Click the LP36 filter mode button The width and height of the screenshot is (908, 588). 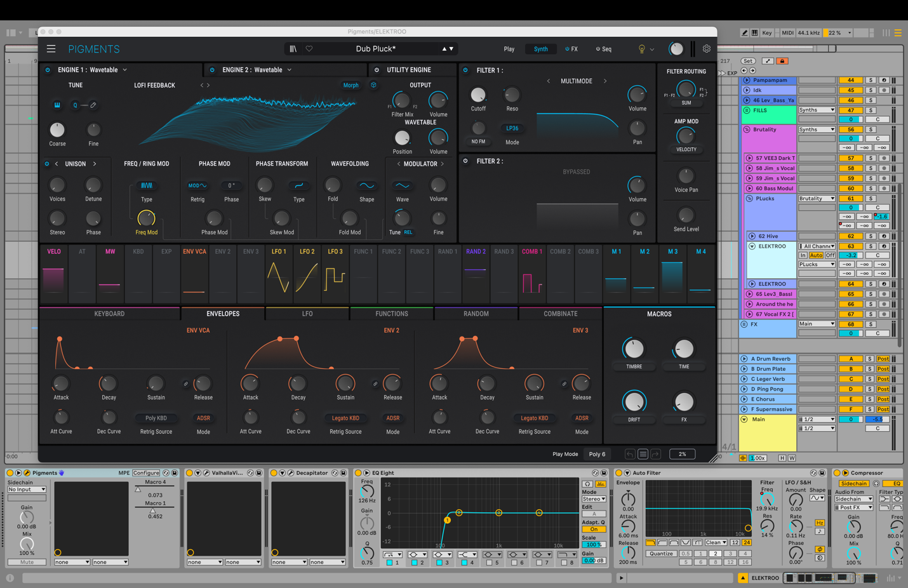pos(512,128)
